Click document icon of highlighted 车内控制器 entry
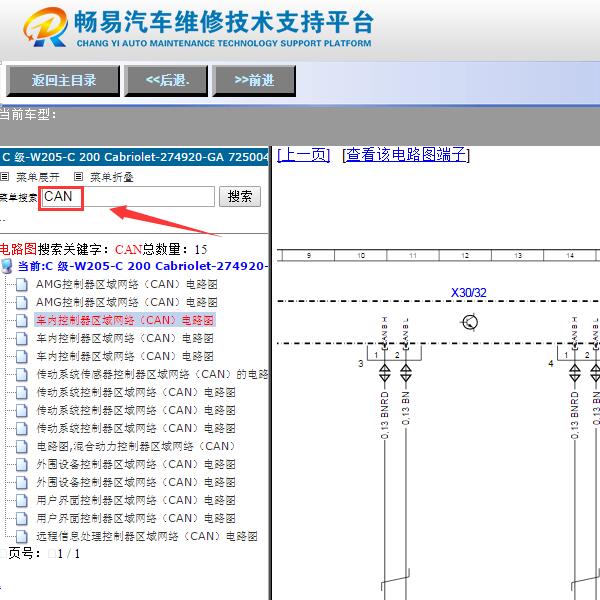This screenshot has width=600, height=600. click(21, 321)
